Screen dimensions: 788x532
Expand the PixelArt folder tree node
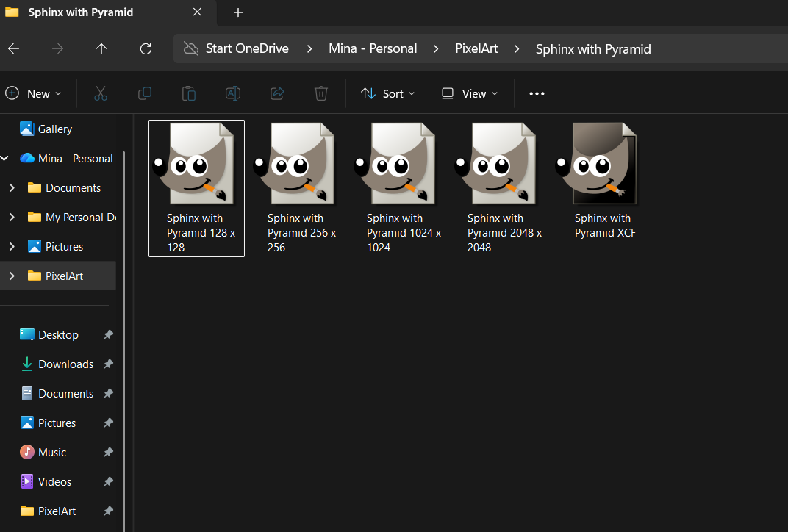tap(12, 276)
